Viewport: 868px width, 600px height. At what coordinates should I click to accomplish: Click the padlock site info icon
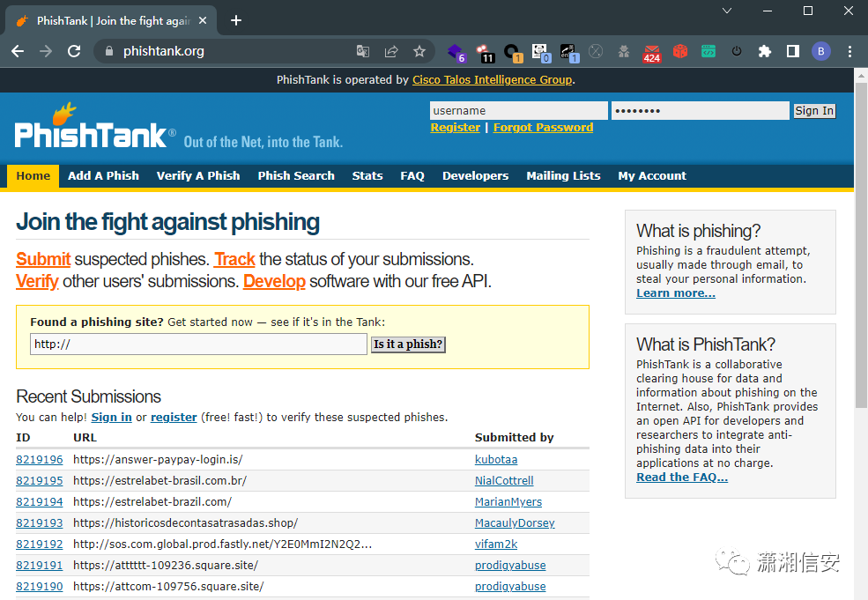point(109,51)
